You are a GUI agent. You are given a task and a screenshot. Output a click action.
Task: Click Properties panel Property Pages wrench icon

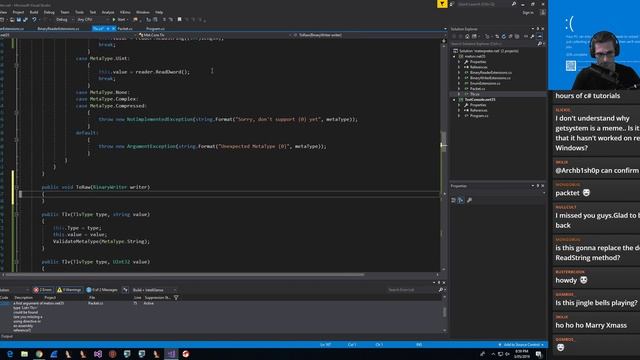469,200
